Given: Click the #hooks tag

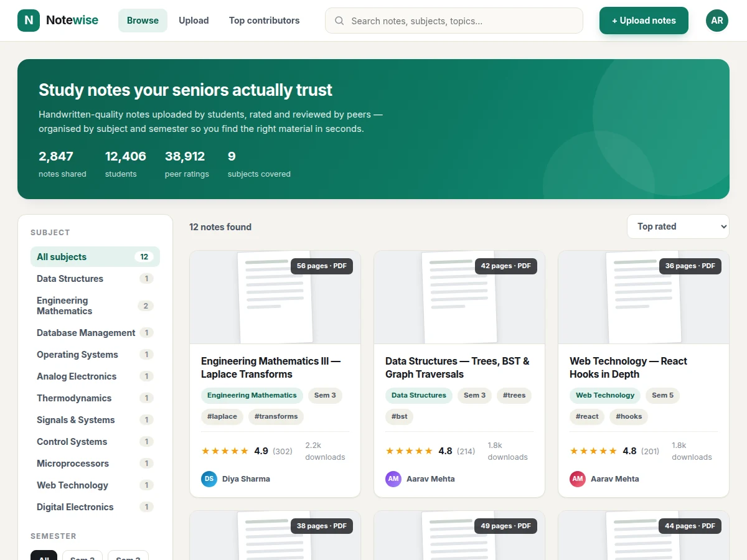Looking at the screenshot, I should (629, 416).
